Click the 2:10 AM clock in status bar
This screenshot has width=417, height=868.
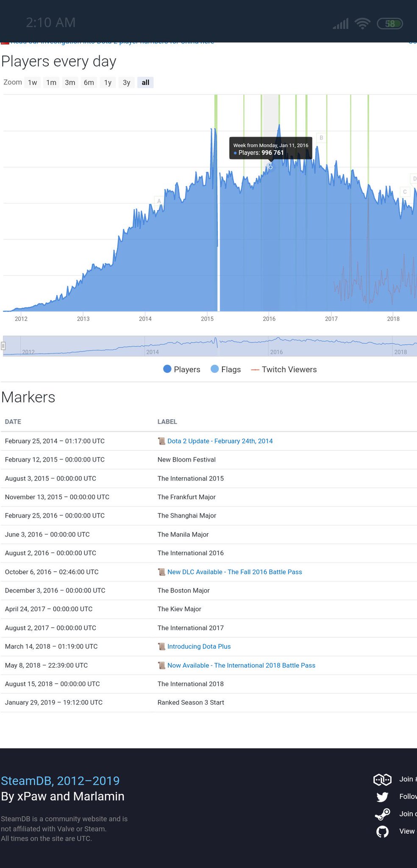pyautogui.click(x=50, y=22)
